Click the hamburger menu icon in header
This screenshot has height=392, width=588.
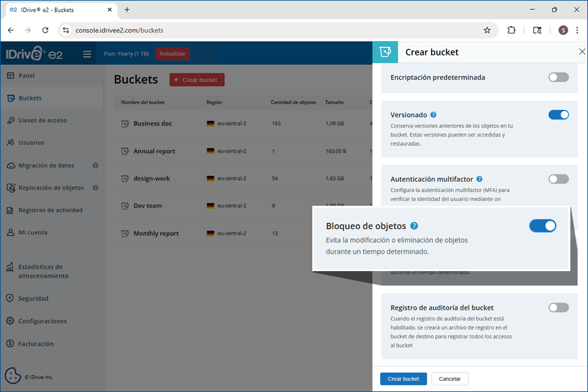point(87,54)
